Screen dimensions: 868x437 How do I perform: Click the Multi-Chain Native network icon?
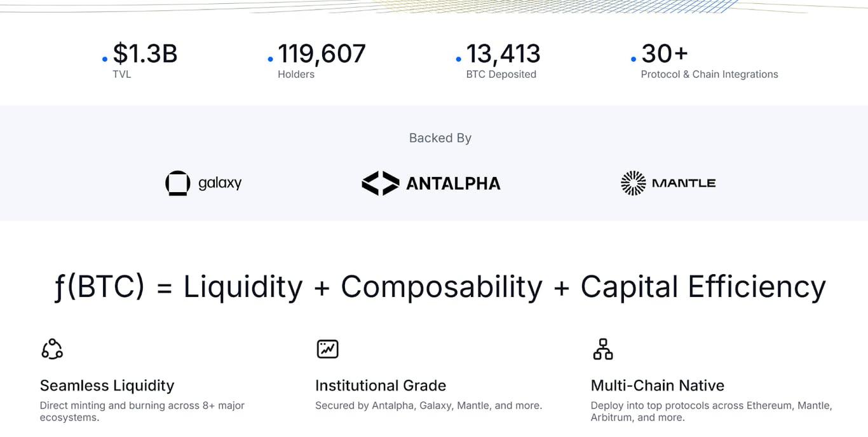click(x=602, y=349)
